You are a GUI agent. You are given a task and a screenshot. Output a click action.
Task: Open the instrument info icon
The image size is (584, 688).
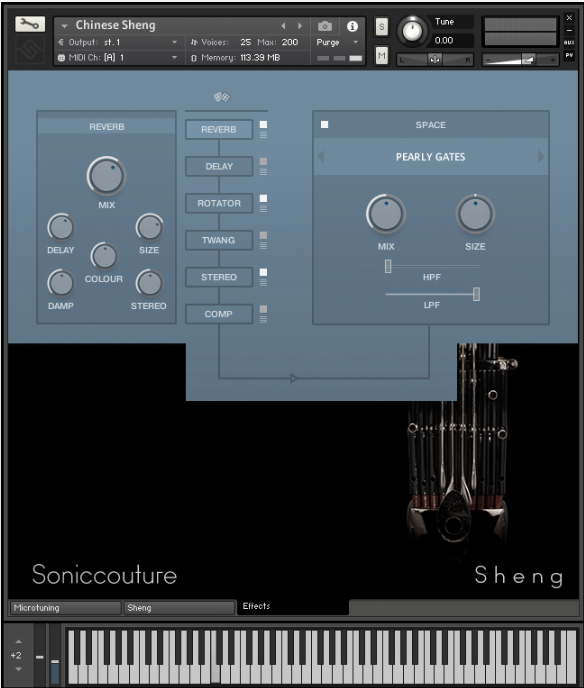point(352,26)
